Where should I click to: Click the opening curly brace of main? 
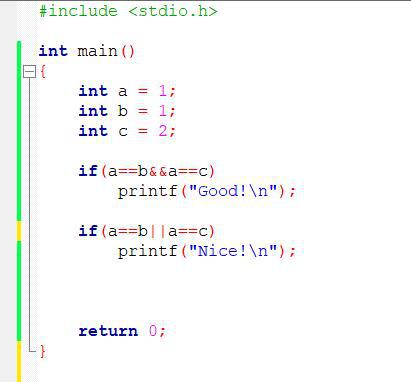(x=43, y=71)
